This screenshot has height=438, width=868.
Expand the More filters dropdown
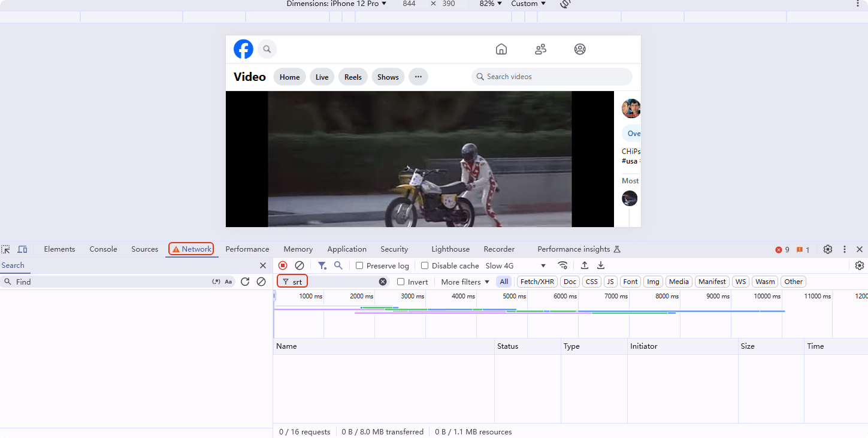click(465, 282)
